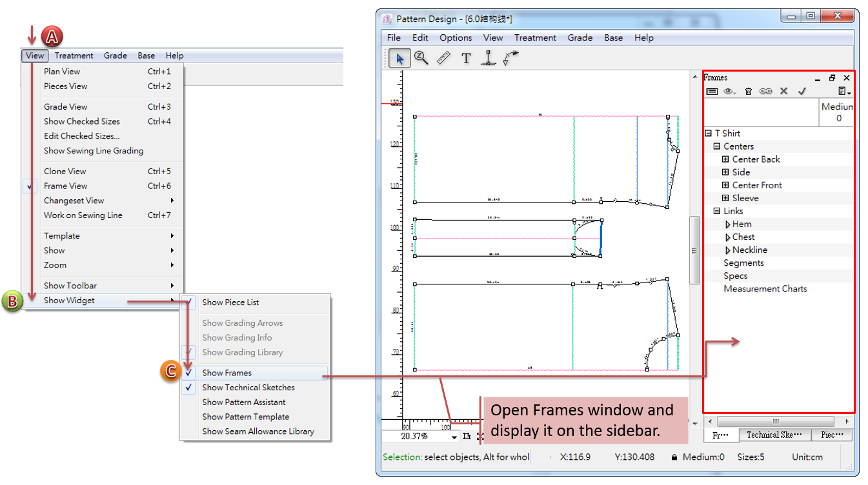Click the chain link icon in Frames
The height and width of the screenshot is (485, 868).
click(x=765, y=92)
